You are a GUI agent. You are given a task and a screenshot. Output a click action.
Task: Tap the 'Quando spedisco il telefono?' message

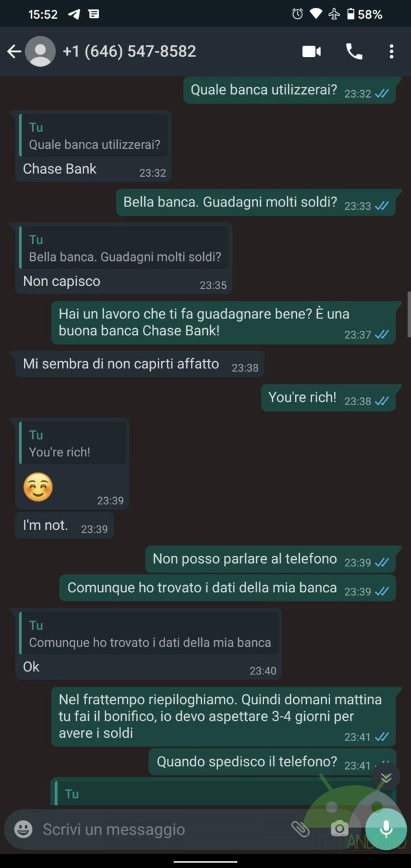272,764
